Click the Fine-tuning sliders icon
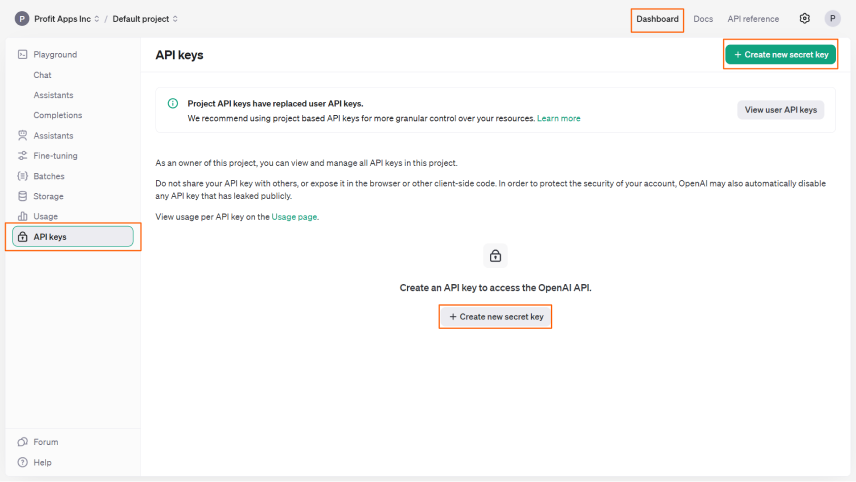The height and width of the screenshot is (482, 856). pyautogui.click(x=22, y=156)
